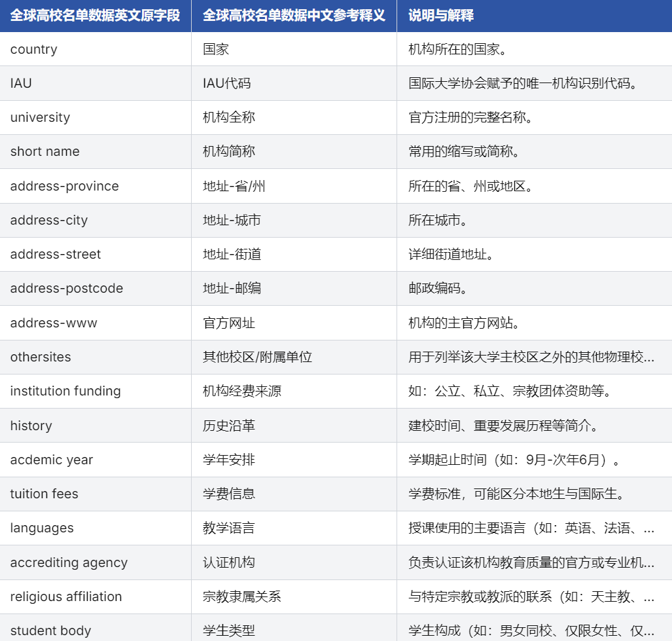Click '国际大学协会赋予的唯一机构识别代码。' text

[523, 83]
